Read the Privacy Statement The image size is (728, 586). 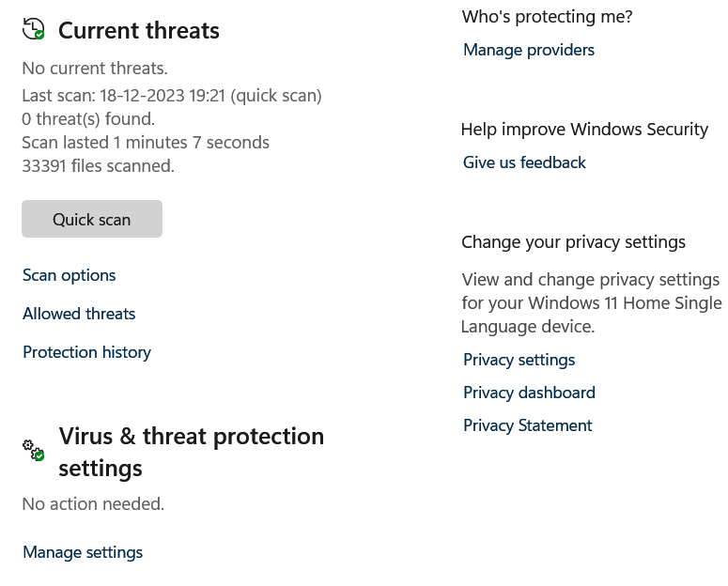527,425
